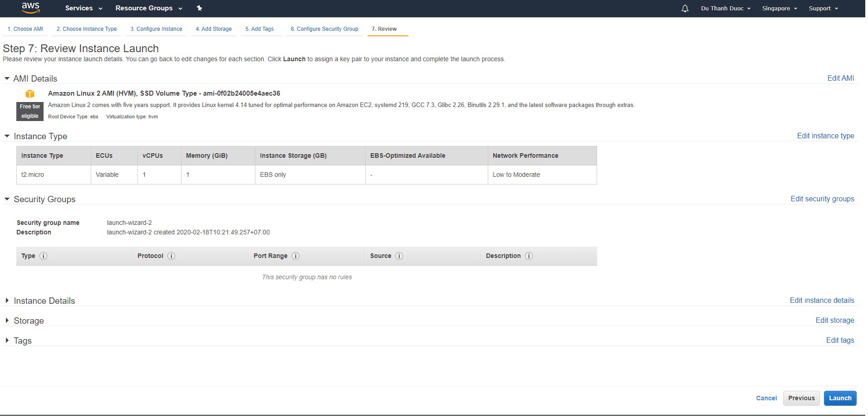Click the pin shortcuts icon in navbar
This screenshot has height=418, width=868.
[199, 8]
